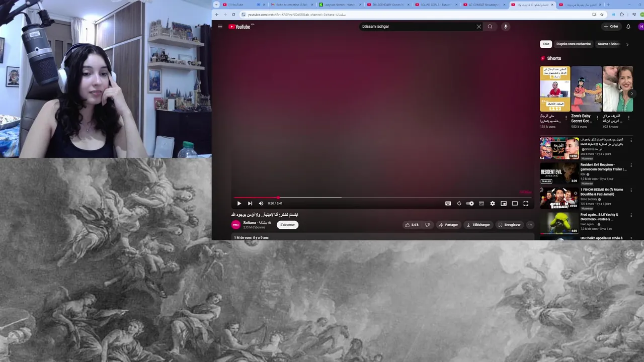
Task: Open the account avatar menu
Action: (x=641, y=27)
